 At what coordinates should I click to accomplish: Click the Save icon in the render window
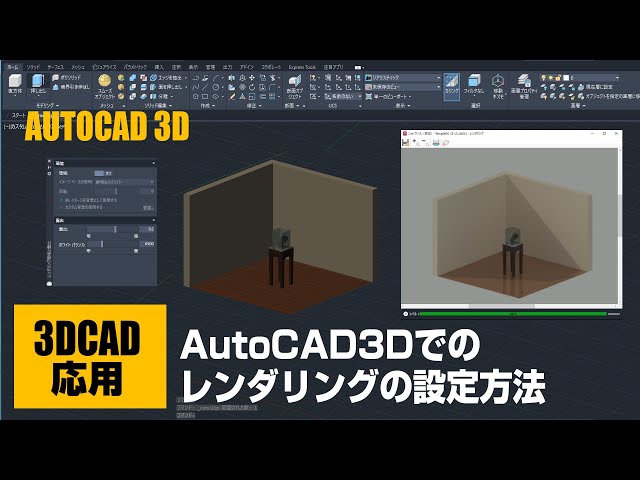coord(406,142)
